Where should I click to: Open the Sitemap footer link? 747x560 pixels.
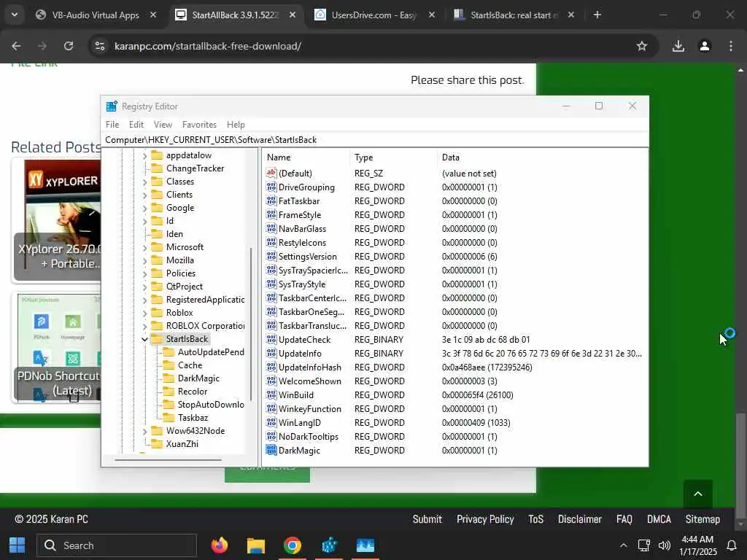pyautogui.click(x=703, y=519)
